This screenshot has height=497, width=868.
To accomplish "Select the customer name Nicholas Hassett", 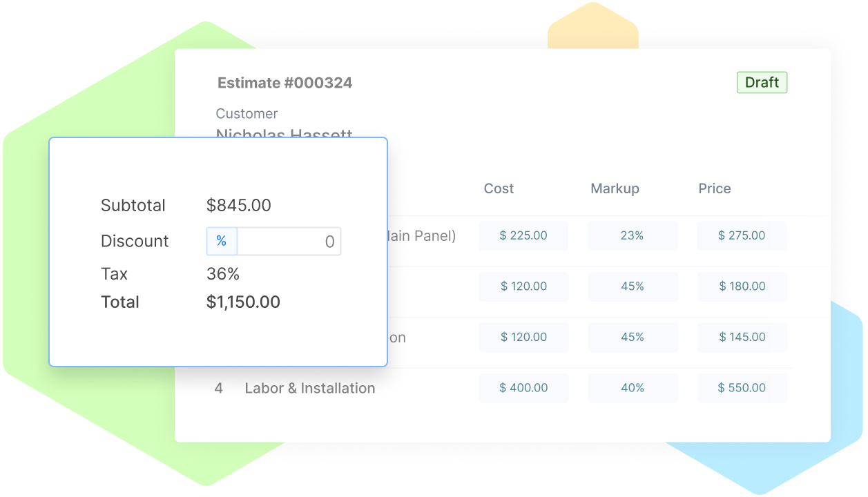I will 284,133.
